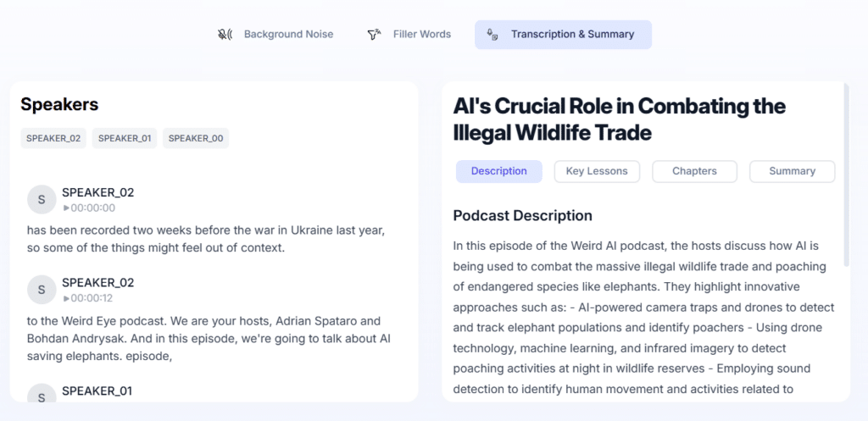Click the SPEAKER_01 avatar circle
868x421 pixels.
42,394
